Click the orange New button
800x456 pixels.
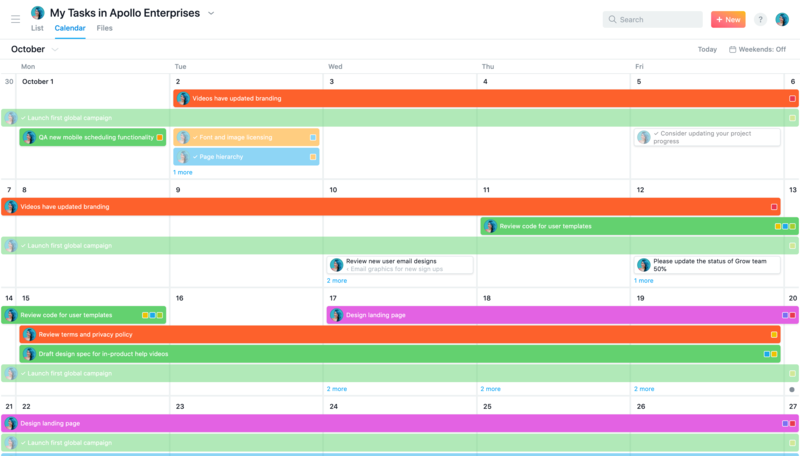(728, 19)
